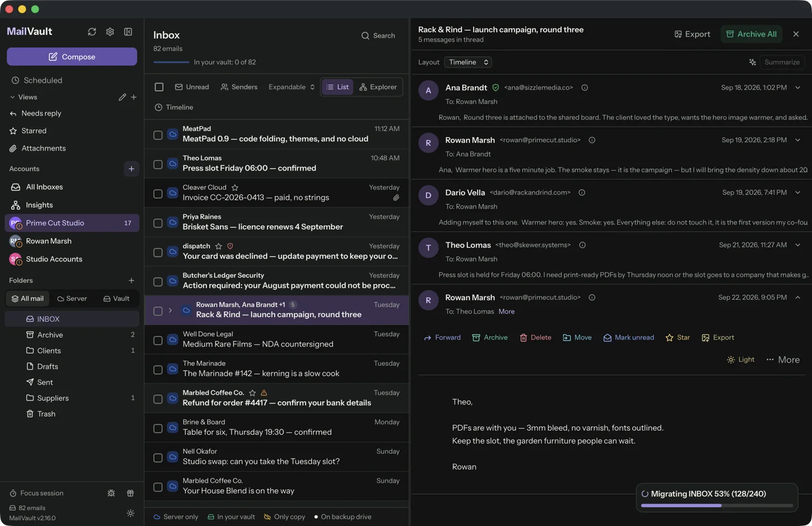Expand Rowan Marsh's Sep 19 message
The image size is (812, 526).
(798, 140)
